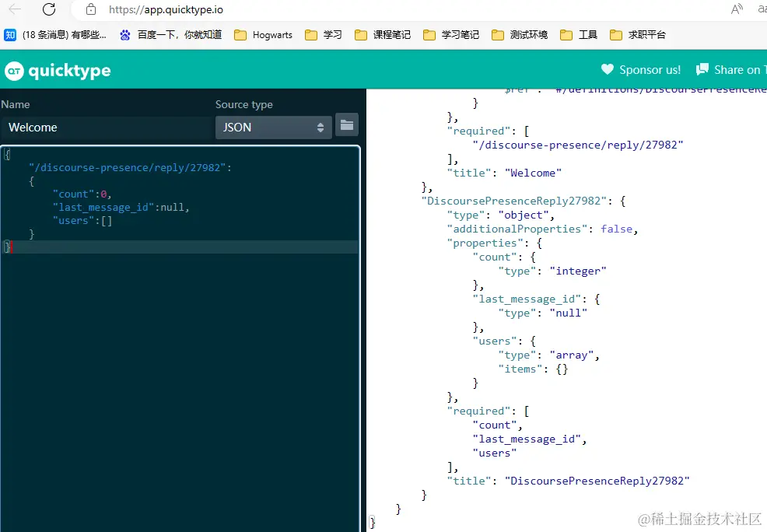Click the "/discourse-presence/reply/27982" key in editor
This screenshot has height=532, width=767.
127,168
